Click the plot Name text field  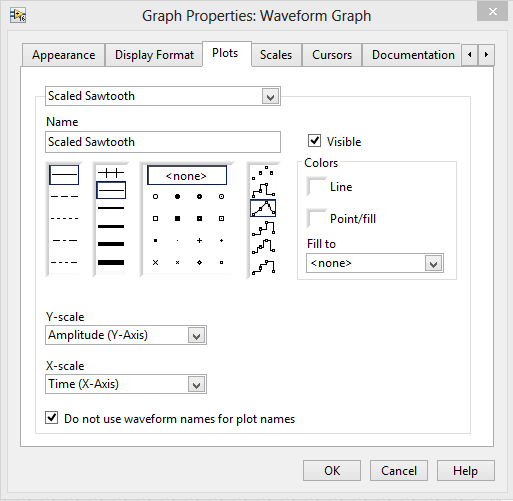click(163, 142)
